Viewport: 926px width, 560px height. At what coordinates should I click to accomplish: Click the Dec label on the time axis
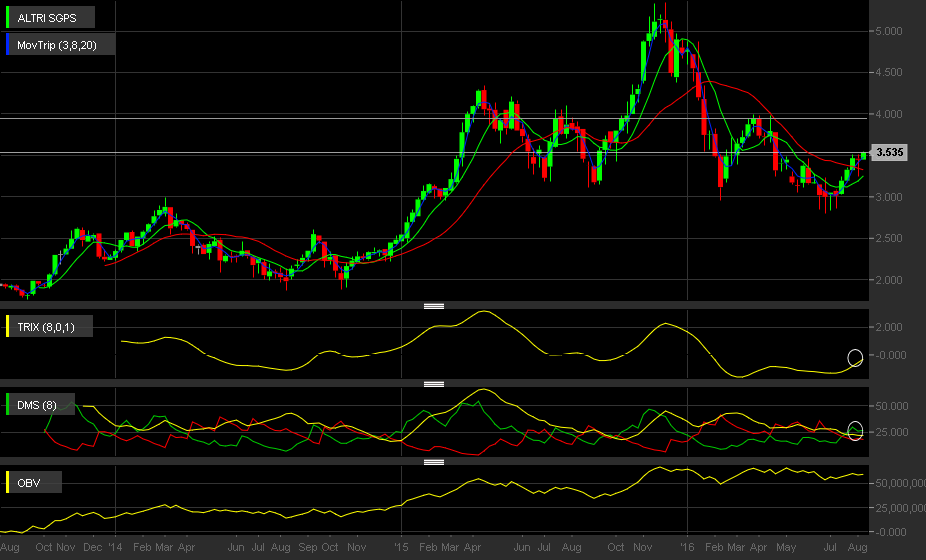coord(93,547)
